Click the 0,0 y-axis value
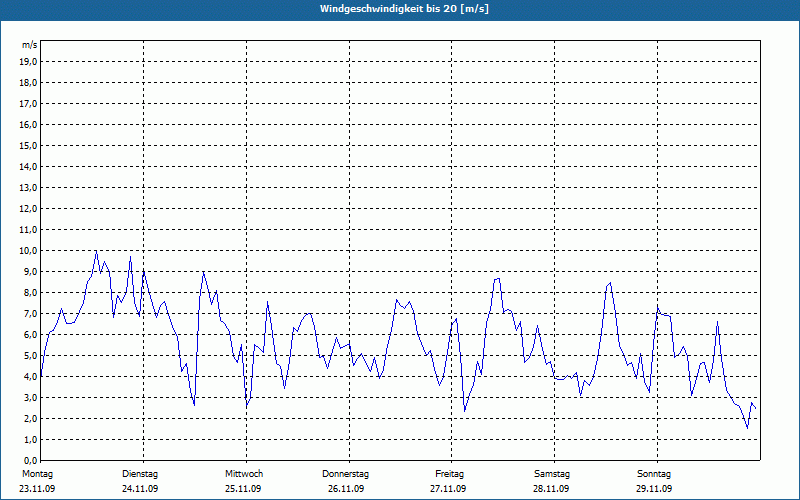Viewport: 800px width, 500px height. pyautogui.click(x=30, y=460)
